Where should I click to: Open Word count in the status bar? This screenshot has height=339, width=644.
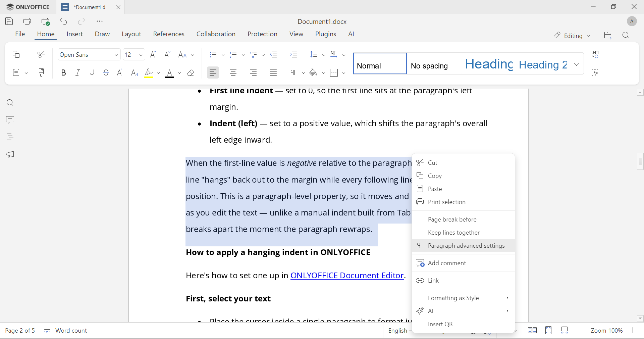point(66,331)
